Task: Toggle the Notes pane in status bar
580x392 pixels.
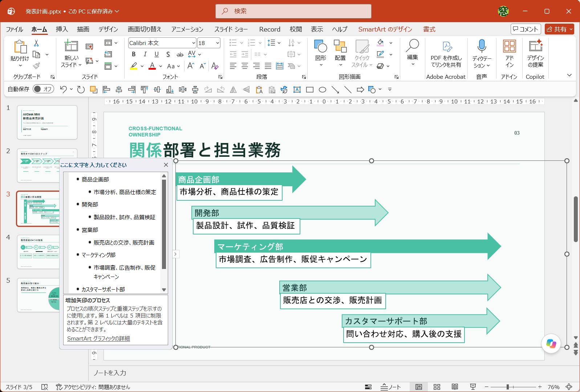Action: [391, 387]
